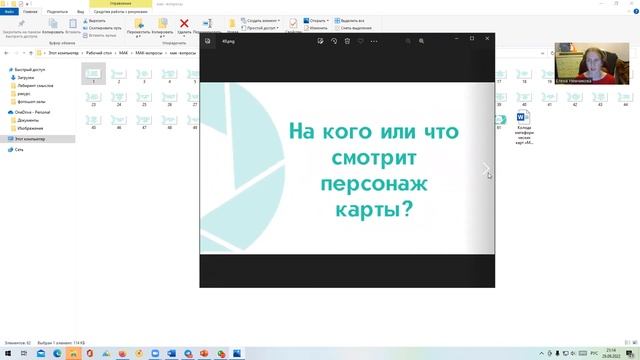Click Deselect in the Explorer ribbon
Viewport: 640px width, 360px height.
(353, 28)
